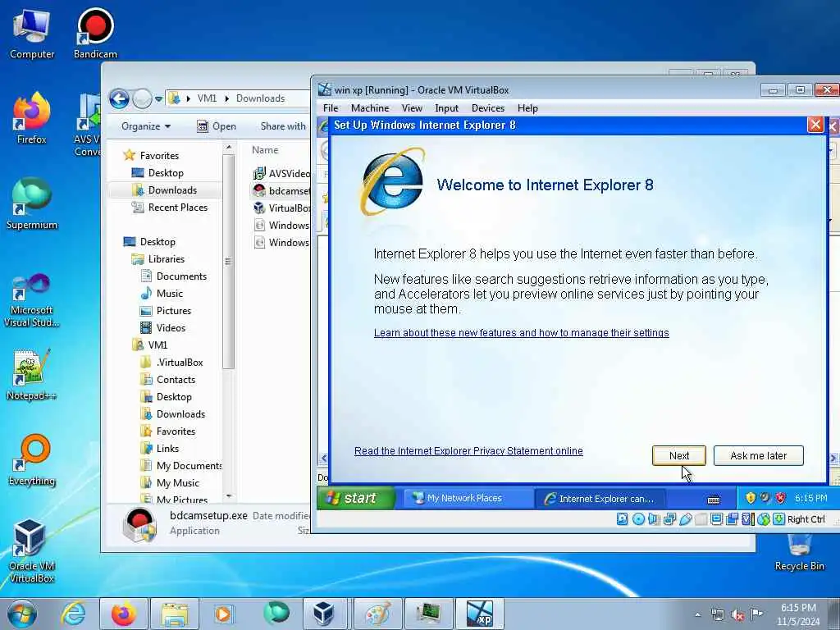
Task: Click VM1 in the Explorer address breadcrumb
Action: click(x=207, y=98)
